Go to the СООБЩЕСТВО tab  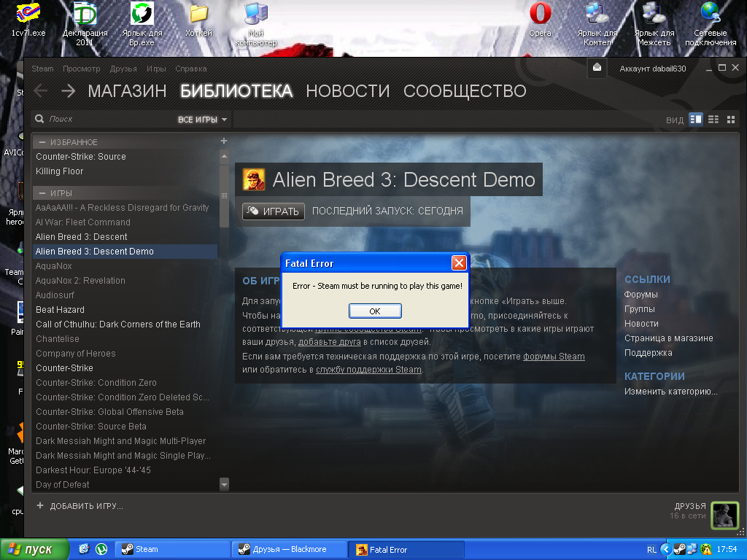coord(465,91)
